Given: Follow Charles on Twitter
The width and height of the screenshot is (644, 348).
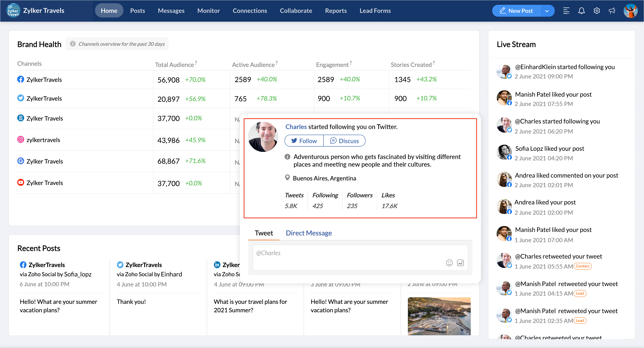Looking at the screenshot, I should pyautogui.click(x=304, y=141).
